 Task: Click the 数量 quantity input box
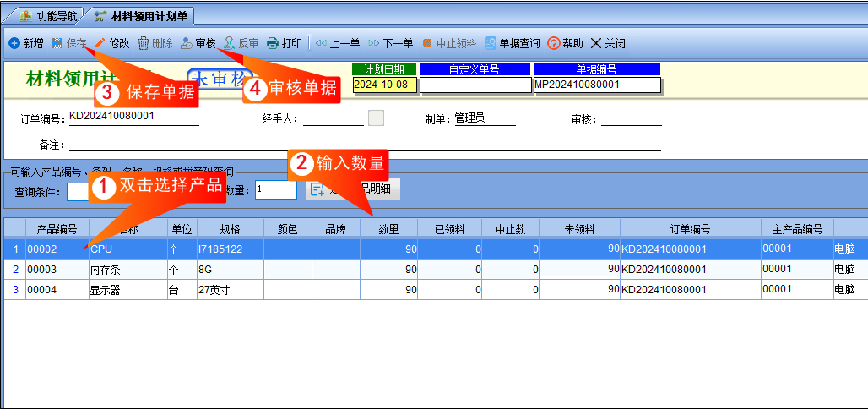(x=275, y=189)
